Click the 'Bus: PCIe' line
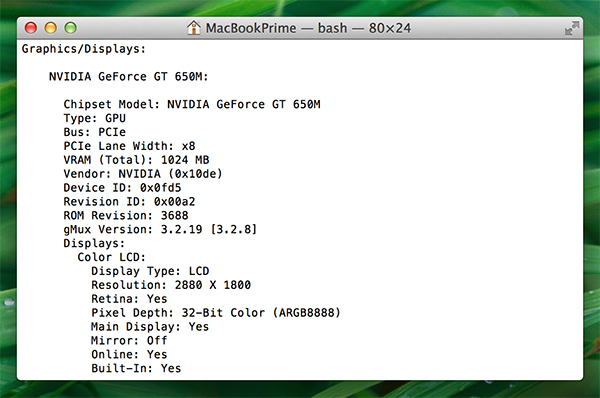The width and height of the screenshot is (600, 398). click(x=95, y=132)
